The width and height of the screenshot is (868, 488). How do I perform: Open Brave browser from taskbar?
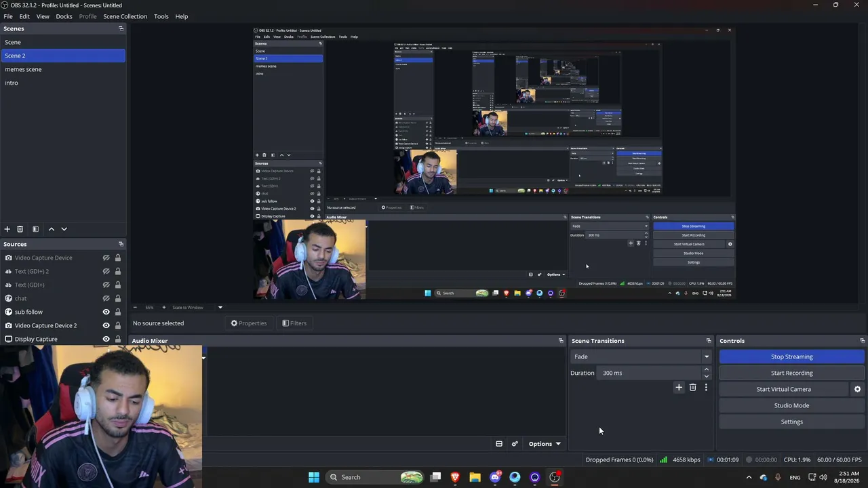455,477
